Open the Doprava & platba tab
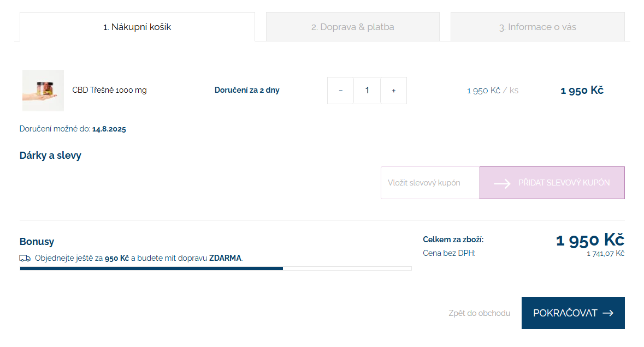 tap(353, 27)
